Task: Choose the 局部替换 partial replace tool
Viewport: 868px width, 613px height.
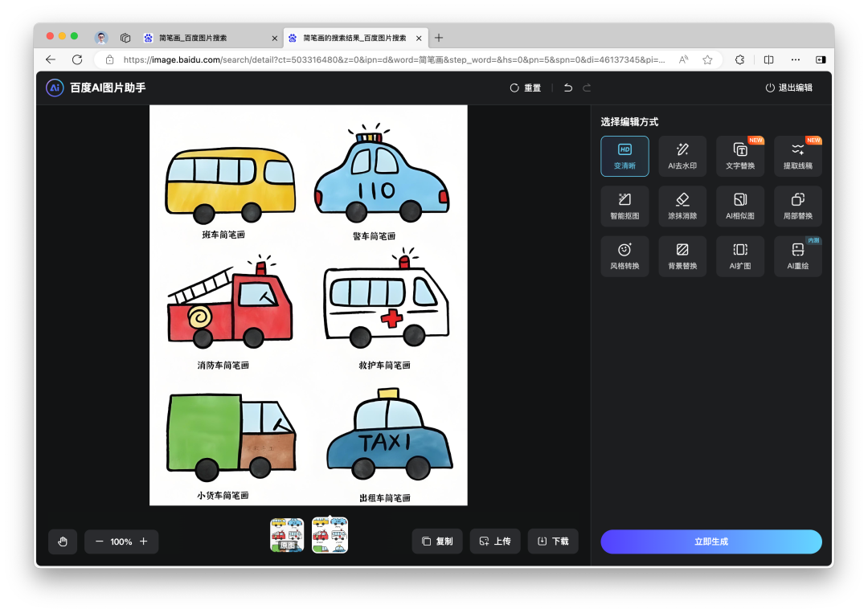Action: pyautogui.click(x=798, y=206)
